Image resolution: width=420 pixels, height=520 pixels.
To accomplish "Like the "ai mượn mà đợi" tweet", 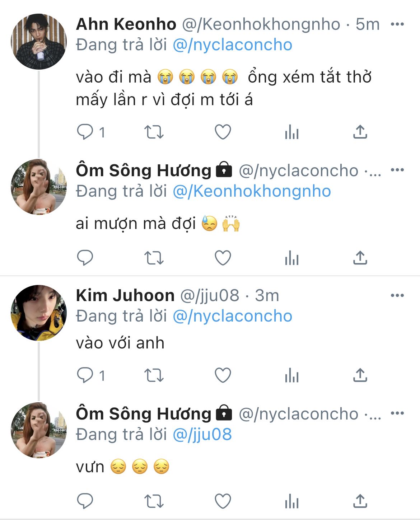I will pyautogui.click(x=223, y=258).
